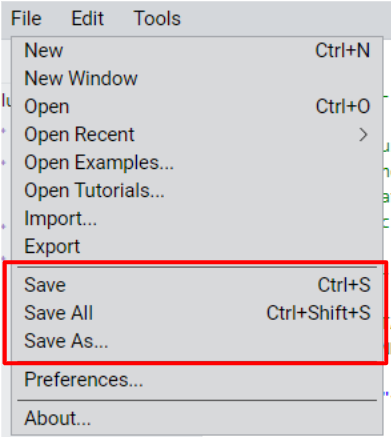Choose New Window menu entry

point(197,78)
